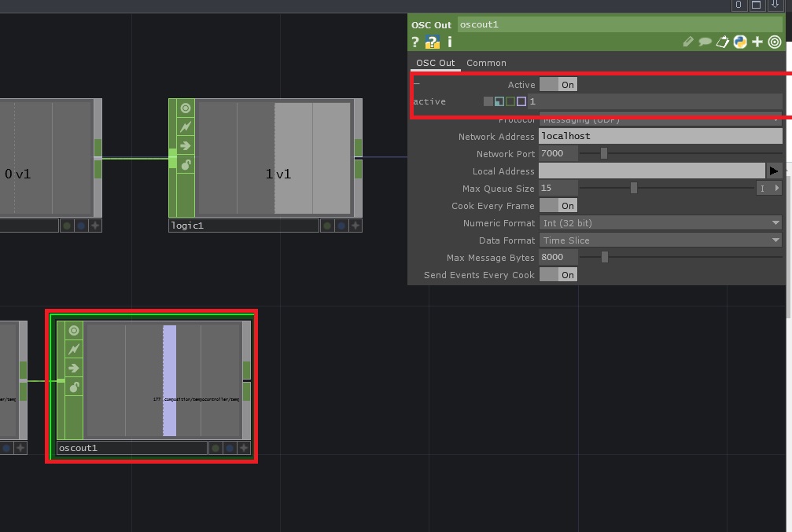The image size is (792, 532).
Task: Switch to the OSC Out tab
Action: point(436,63)
